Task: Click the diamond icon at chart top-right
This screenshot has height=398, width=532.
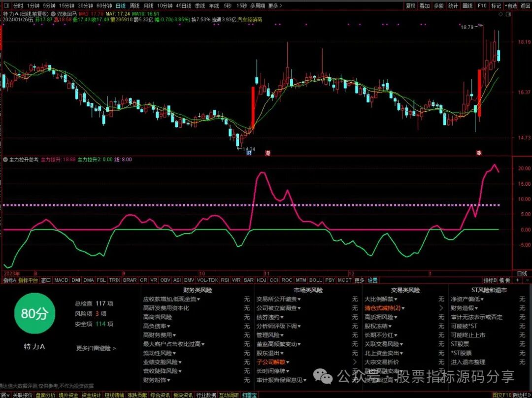Action: click(x=500, y=14)
